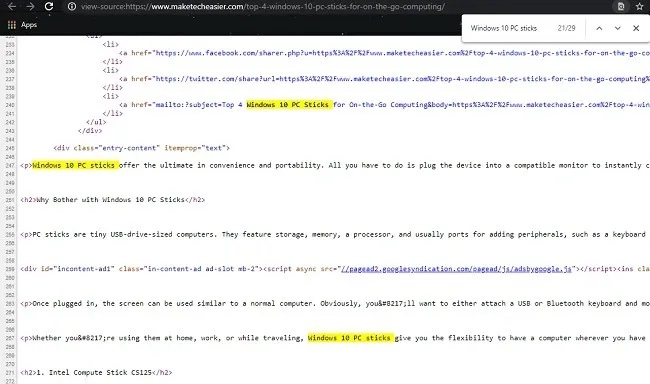Click the highlighted 'Windows 10 PC sticks' paragraph start
The image size is (650, 384).
point(75,165)
